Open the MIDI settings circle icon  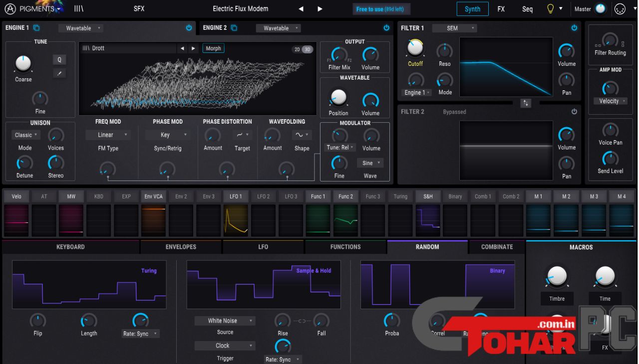pos(620,9)
